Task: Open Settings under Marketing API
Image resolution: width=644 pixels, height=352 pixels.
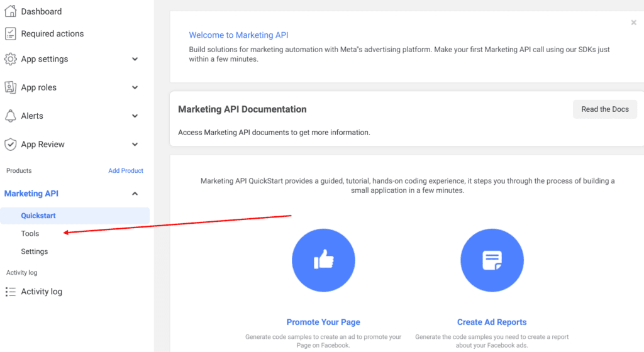Action: [35, 251]
